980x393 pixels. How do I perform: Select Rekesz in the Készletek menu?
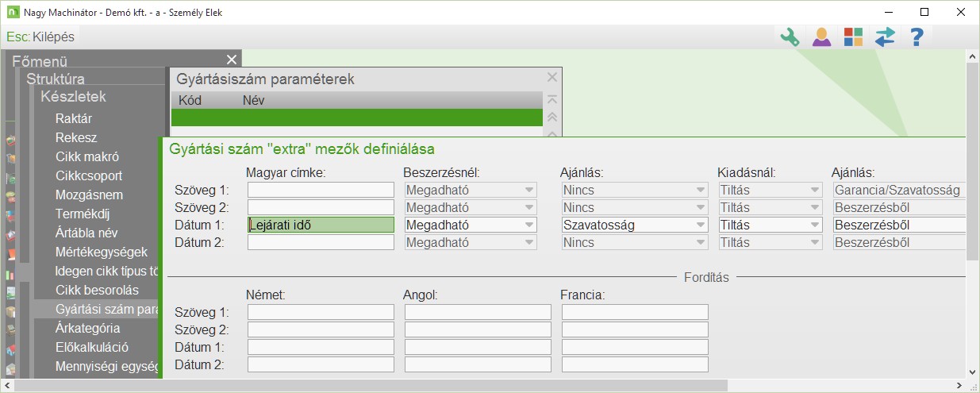coord(76,137)
